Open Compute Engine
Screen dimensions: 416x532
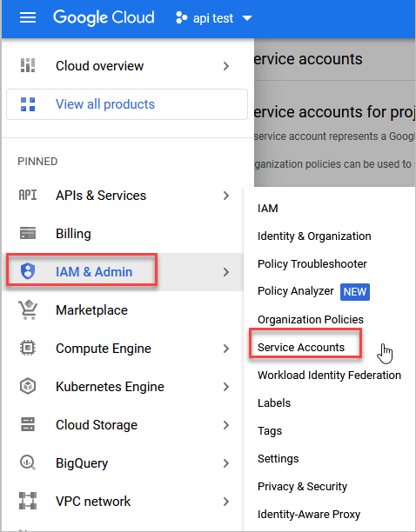pyautogui.click(x=104, y=349)
